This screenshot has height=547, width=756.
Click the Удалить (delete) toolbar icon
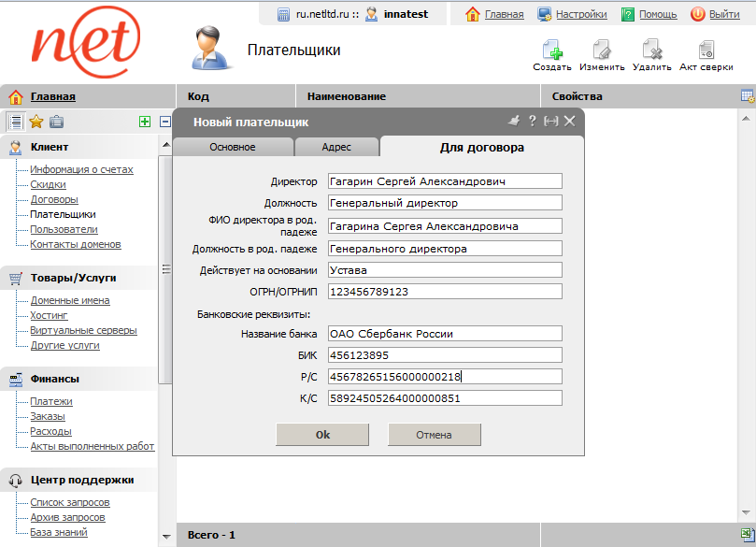tap(651, 50)
